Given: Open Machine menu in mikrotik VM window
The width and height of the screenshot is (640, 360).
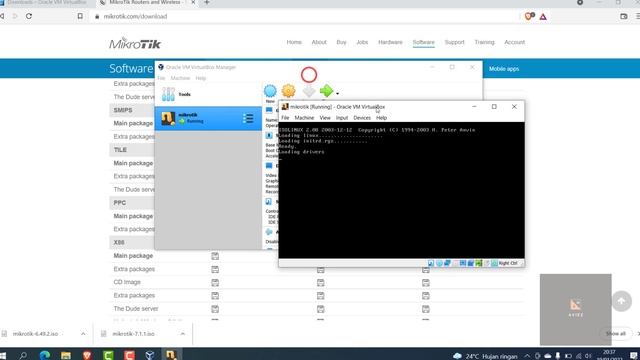Looking at the screenshot, I should 304,118.
